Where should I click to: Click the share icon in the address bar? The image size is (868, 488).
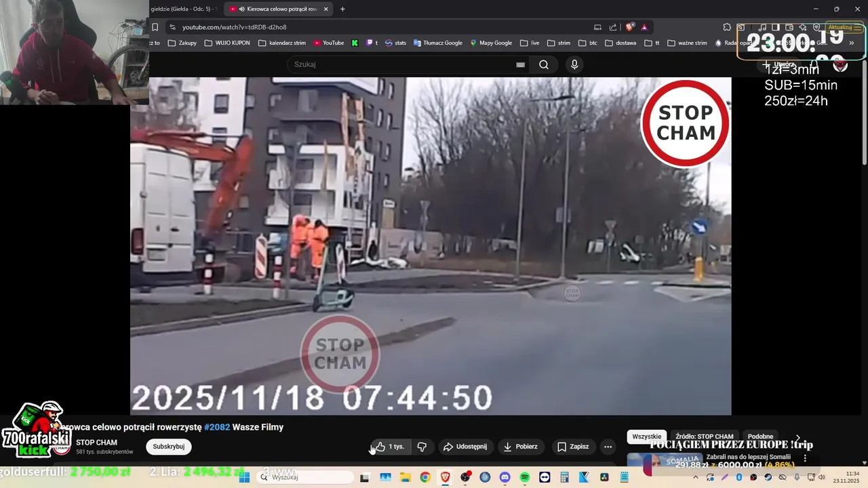pos(613,27)
